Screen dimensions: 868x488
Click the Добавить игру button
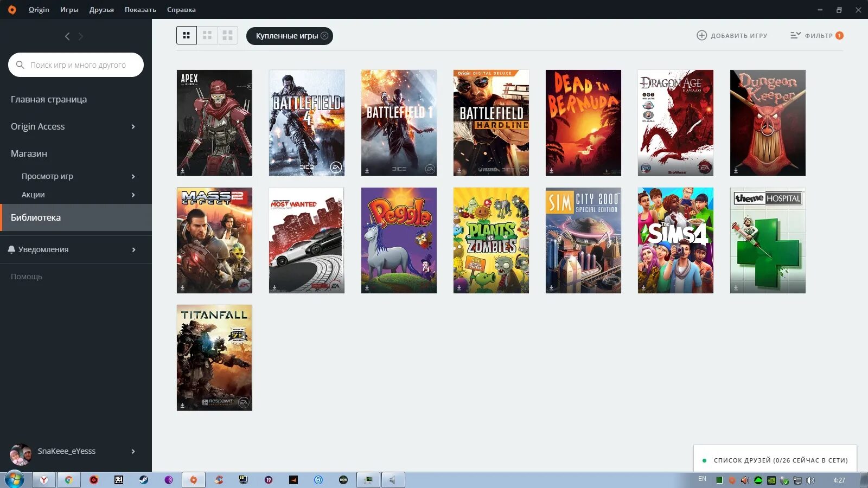[x=732, y=35]
